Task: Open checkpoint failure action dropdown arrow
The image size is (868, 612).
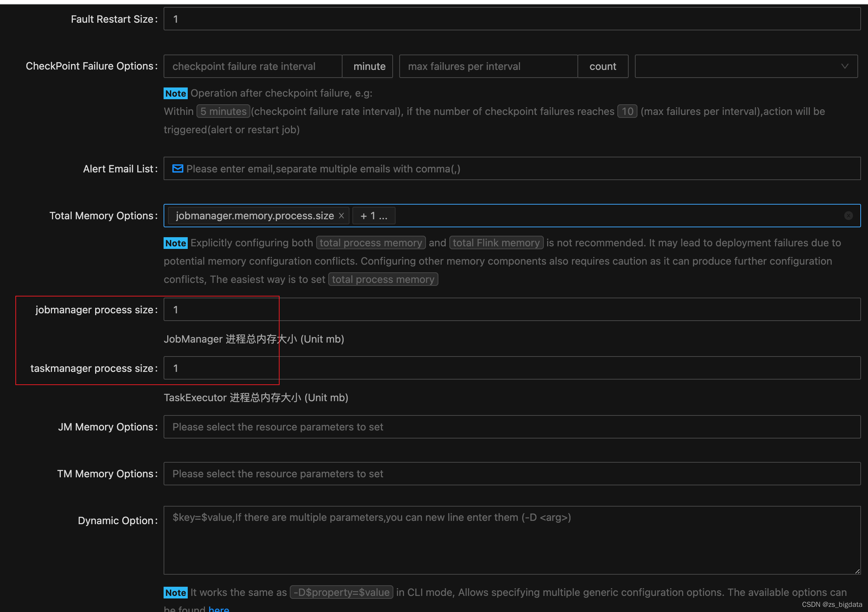Action: click(x=845, y=66)
